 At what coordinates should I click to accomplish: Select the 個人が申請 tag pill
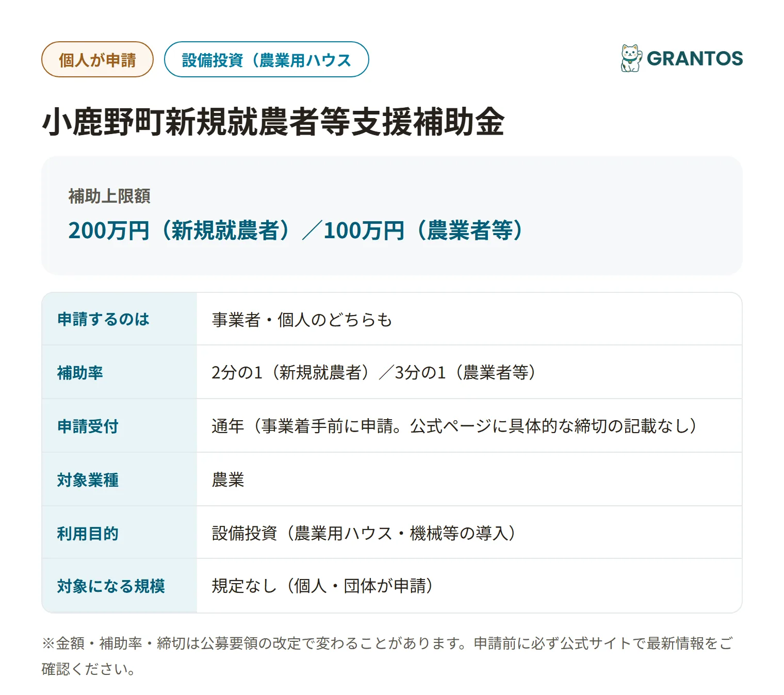coord(97,59)
